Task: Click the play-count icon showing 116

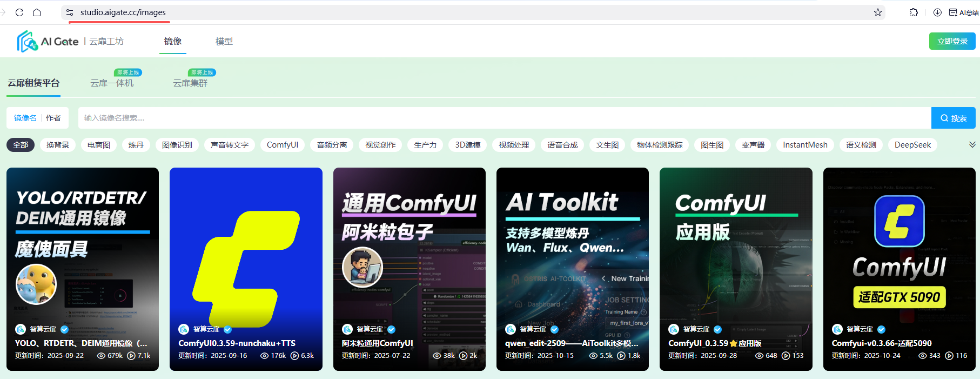Action: pyautogui.click(x=949, y=356)
